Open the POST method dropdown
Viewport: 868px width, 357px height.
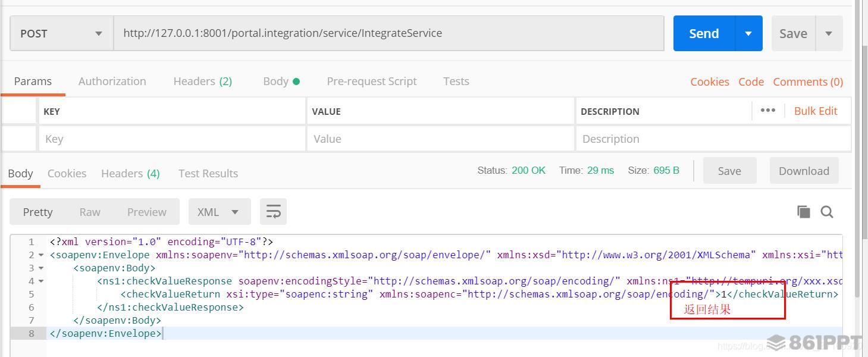(x=62, y=33)
